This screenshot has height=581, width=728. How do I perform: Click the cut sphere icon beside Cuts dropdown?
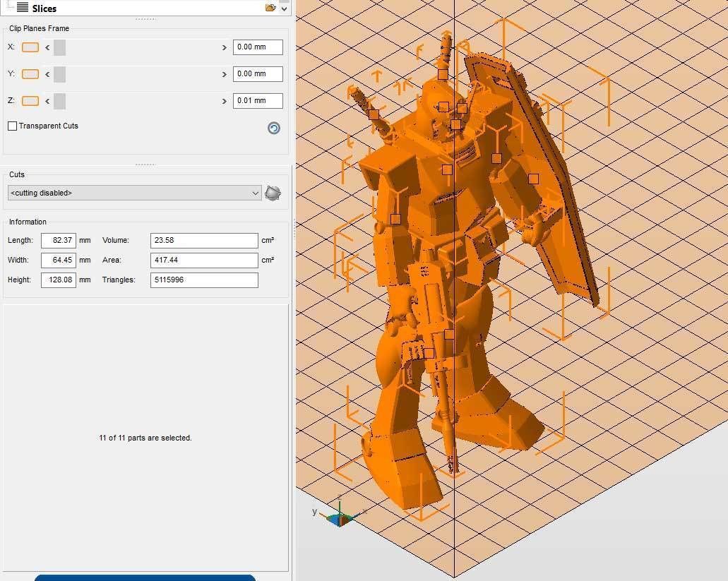[x=273, y=193]
